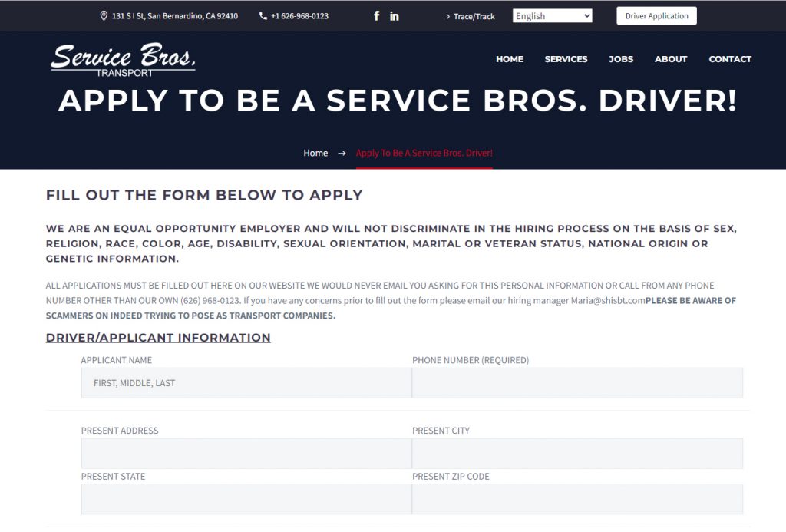Click the phone handset icon
786x532 pixels.
tap(263, 15)
